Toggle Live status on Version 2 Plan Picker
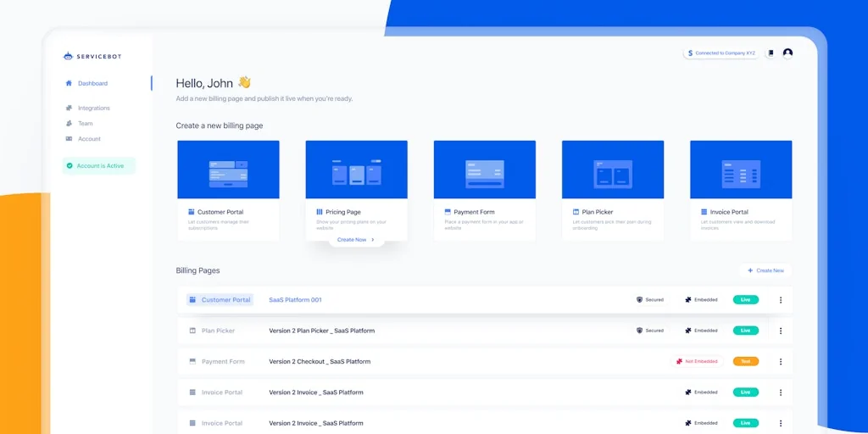Image resolution: width=868 pixels, height=434 pixels. click(745, 331)
